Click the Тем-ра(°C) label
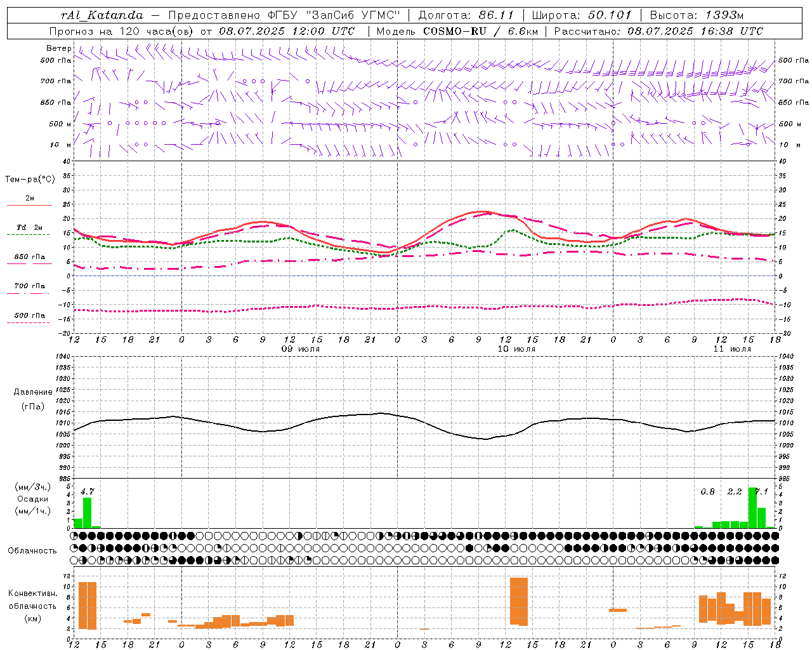 tap(30, 180)
